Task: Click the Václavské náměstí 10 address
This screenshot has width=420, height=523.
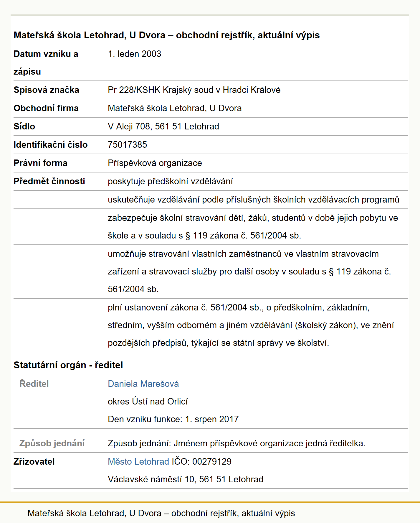Action: (186, 479)
